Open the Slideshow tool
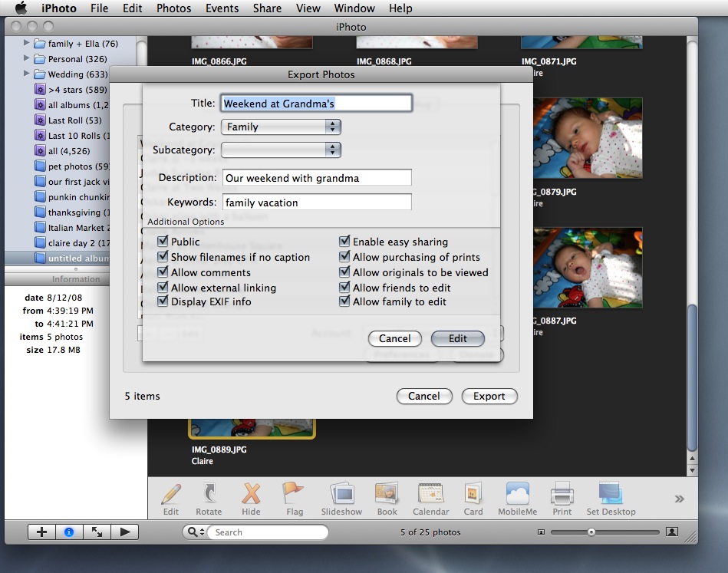 point(341,494)
